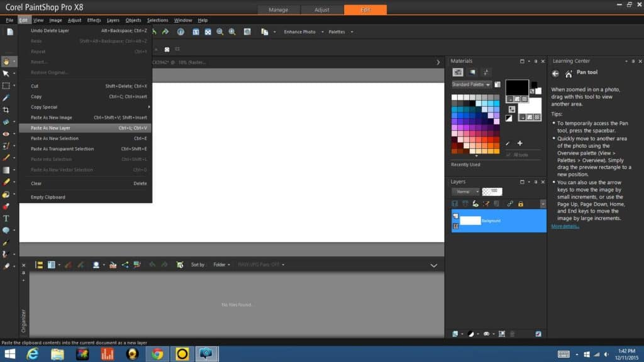Toggle the All tools checkbox

click(508, 154)
